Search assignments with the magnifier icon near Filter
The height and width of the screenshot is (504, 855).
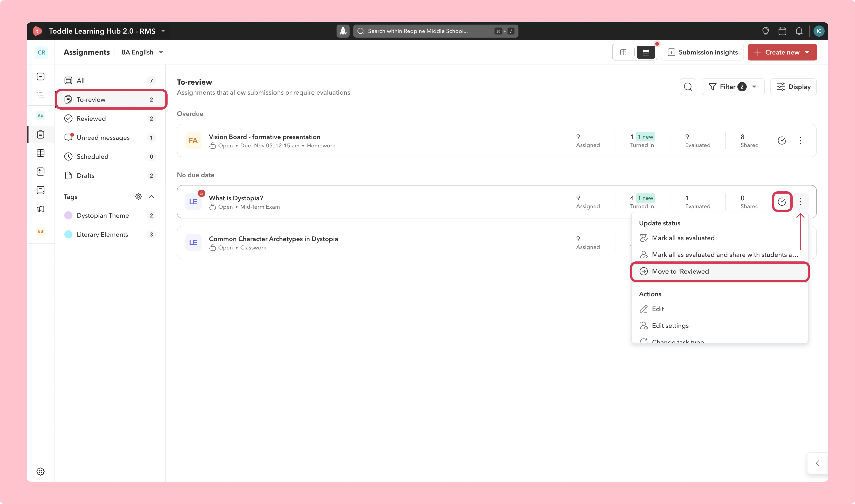tap(688, 87)
